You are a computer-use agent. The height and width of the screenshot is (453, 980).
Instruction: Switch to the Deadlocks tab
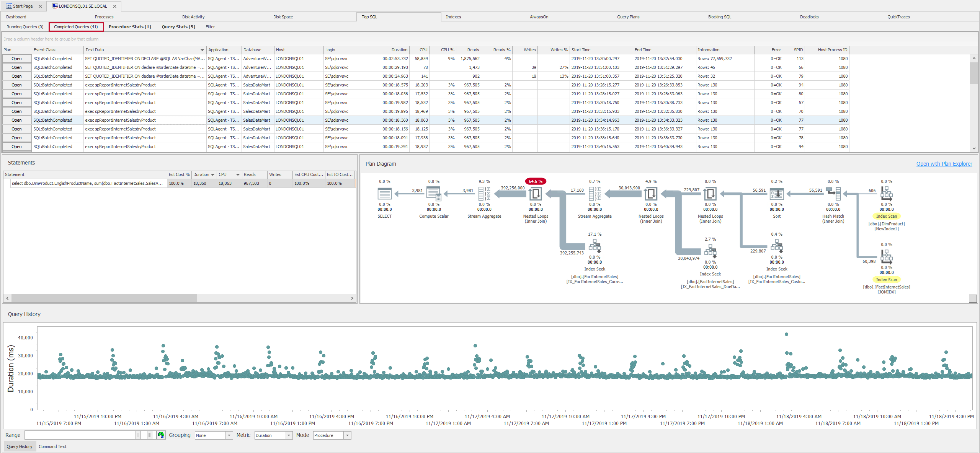(x=809, y=16)
